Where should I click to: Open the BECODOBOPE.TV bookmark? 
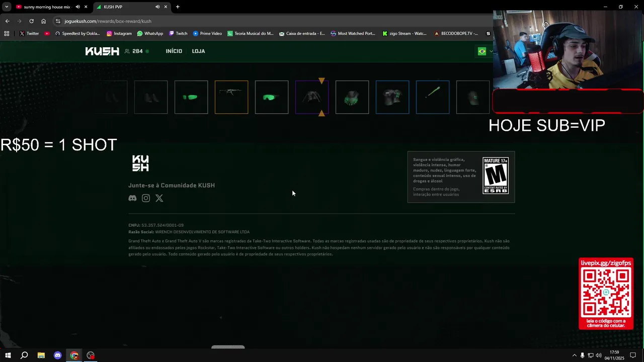pos(456,34)
